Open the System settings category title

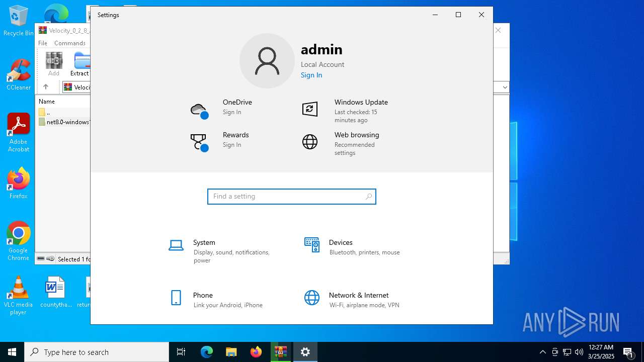tap(204, 242)
